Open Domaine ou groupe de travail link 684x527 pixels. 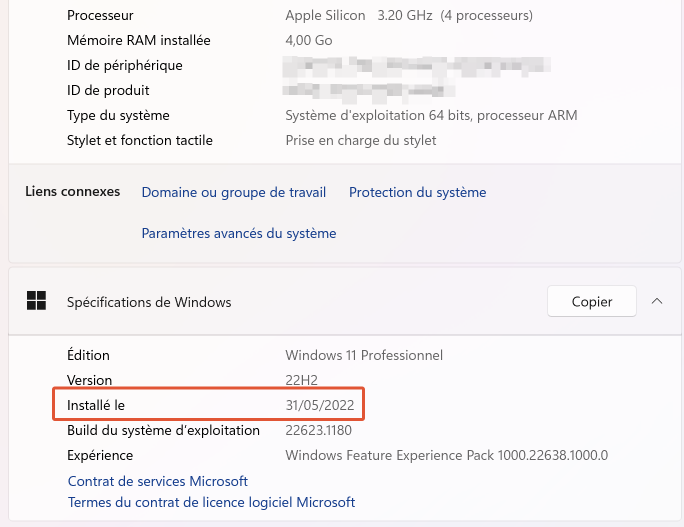coord(234,192)
